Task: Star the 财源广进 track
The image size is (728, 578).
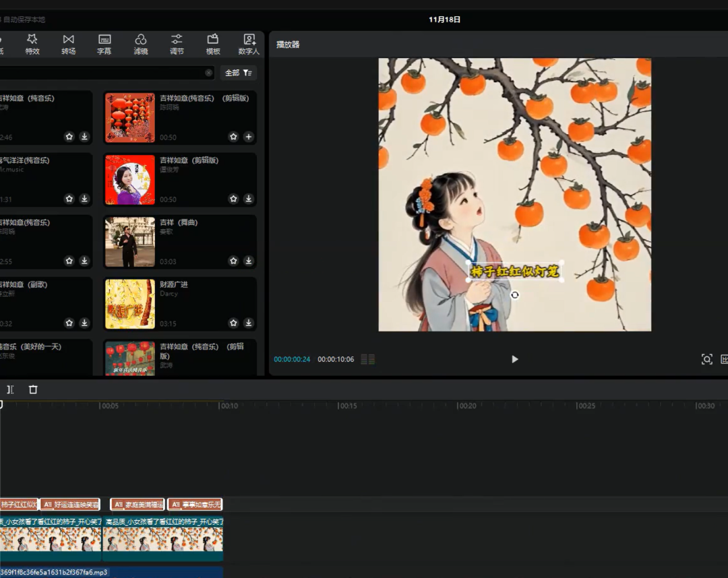Action: tap(233, 323)
